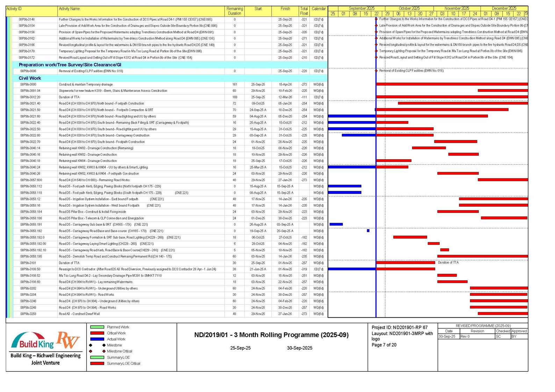
Task: Click the Critical Work red legend swatch
Action: point(97,333)
